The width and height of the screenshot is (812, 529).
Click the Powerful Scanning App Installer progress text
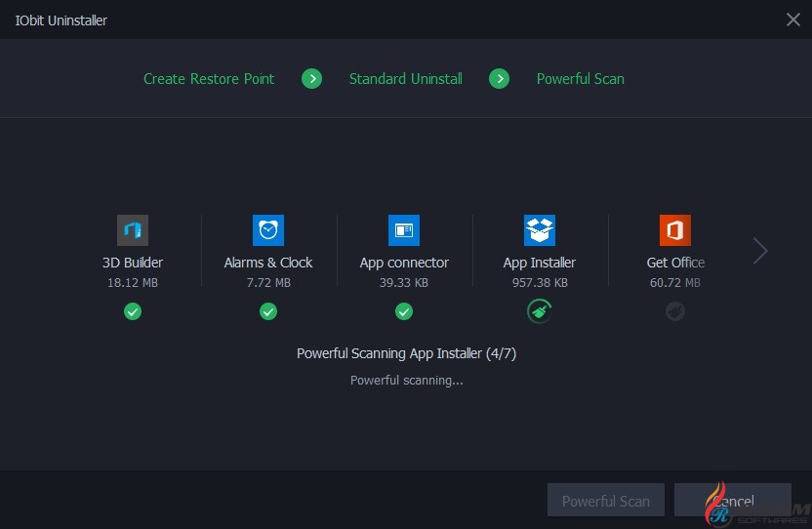click(x=406, y=353)
